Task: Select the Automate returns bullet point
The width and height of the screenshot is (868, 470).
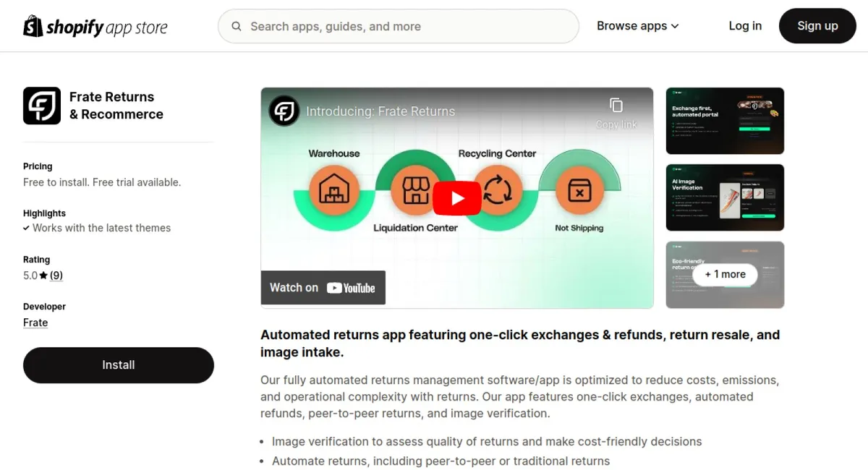Action: tap(441, 461)
